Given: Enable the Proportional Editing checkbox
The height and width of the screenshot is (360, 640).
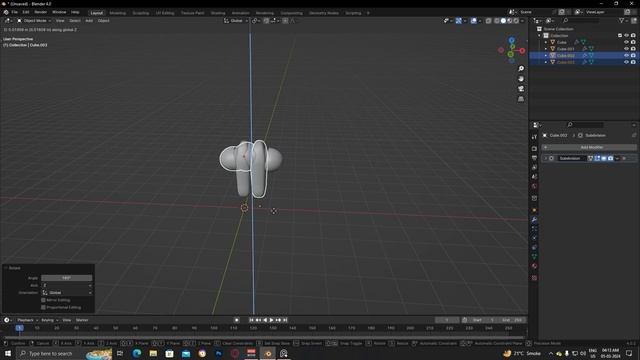Looking at the screenshot, I should tap(43, 307).
